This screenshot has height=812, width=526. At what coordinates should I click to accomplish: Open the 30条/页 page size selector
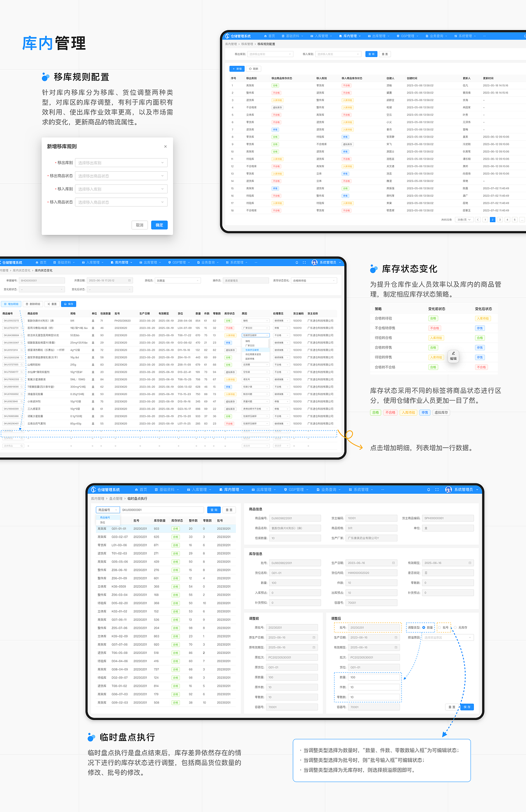464,220
